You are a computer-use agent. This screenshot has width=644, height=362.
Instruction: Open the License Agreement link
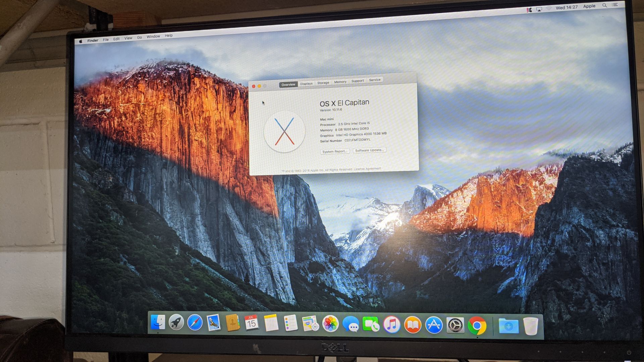point(368,169)
